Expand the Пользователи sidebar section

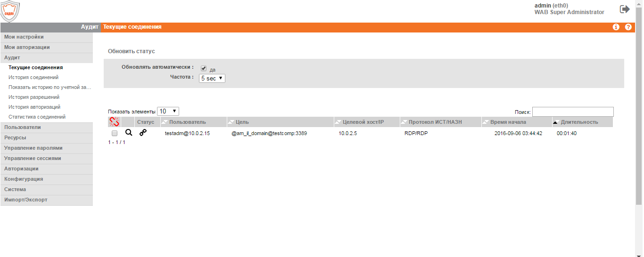pos(46,127)
